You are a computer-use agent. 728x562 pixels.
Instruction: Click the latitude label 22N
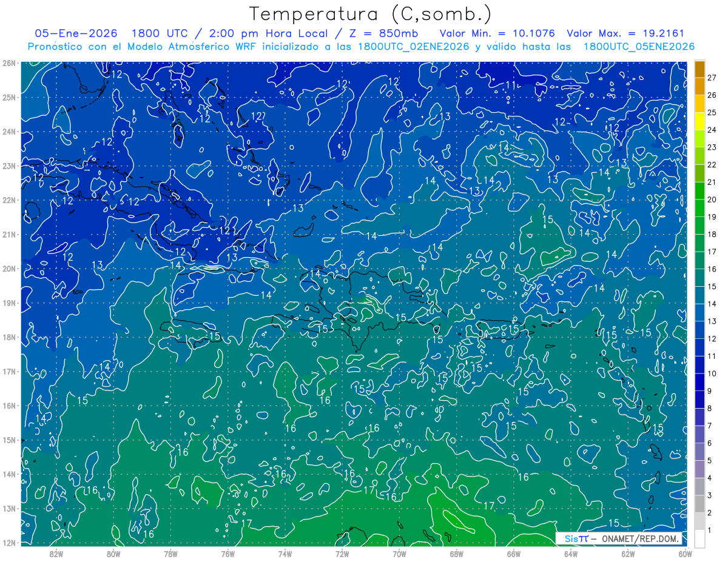8,200
